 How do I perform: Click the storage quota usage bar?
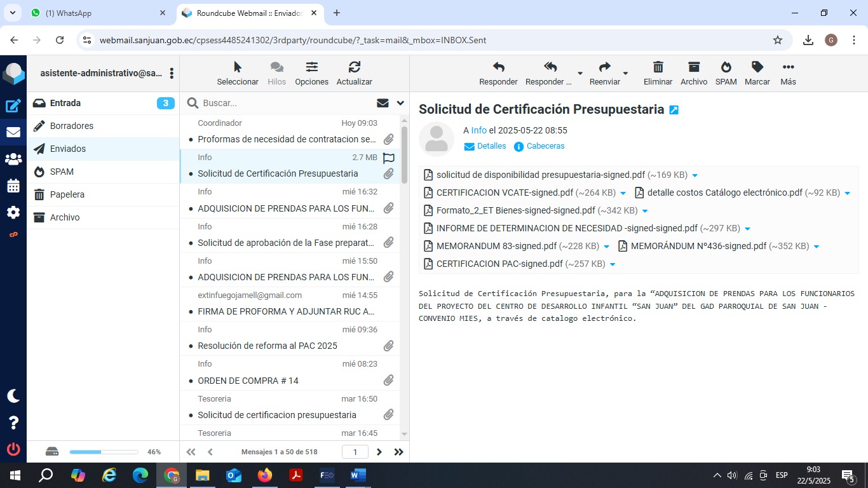click(x=104, y=452)
